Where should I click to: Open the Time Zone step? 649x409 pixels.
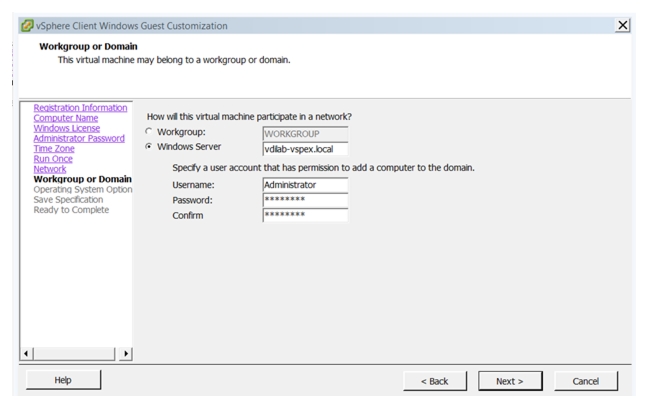[x=54, y=149]
